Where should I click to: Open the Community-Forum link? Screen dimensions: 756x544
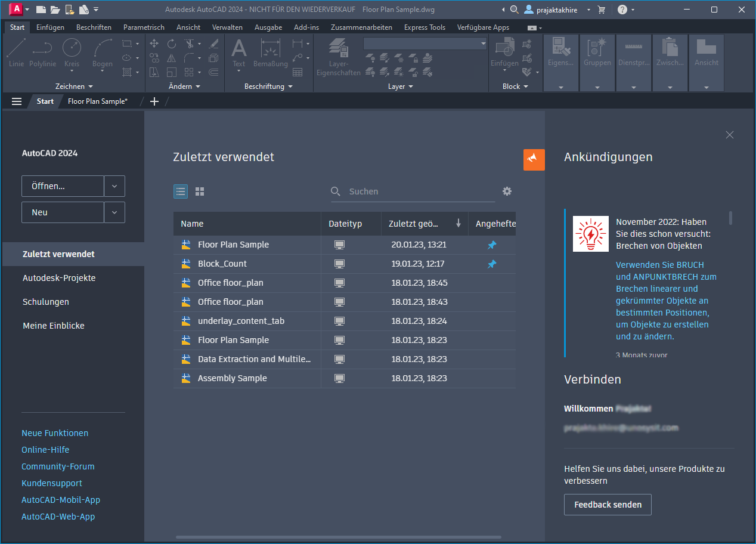coord(58,466)
